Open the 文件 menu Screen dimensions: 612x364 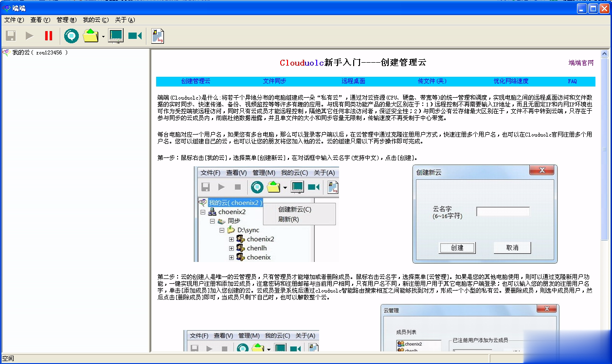click(x=14, y=20)
